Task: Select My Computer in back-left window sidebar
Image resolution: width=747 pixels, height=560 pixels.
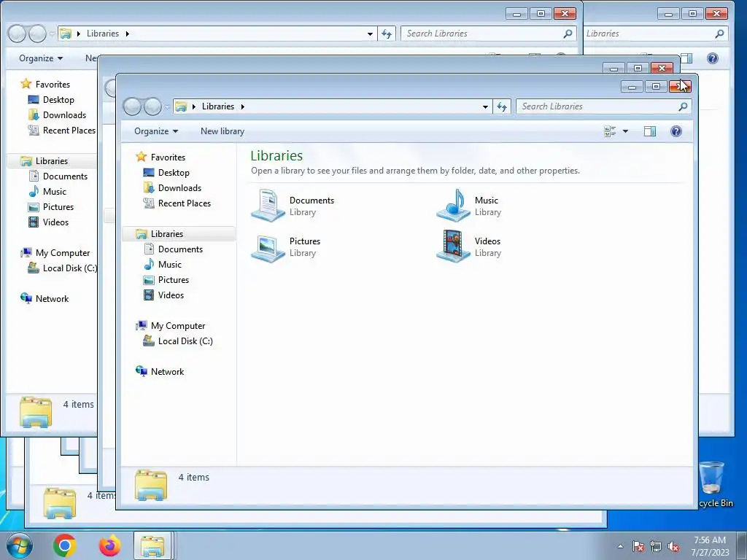Action: 55,253
